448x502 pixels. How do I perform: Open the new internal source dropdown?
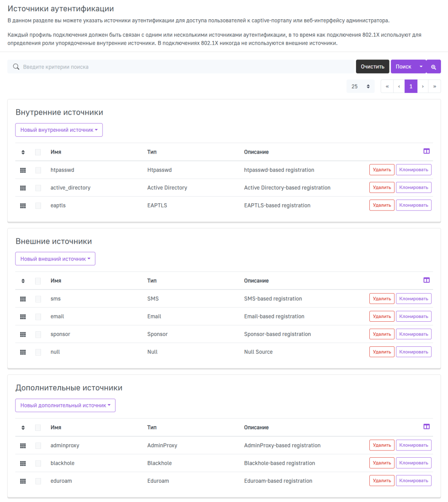pyautogui.click(x=59, y=130)
